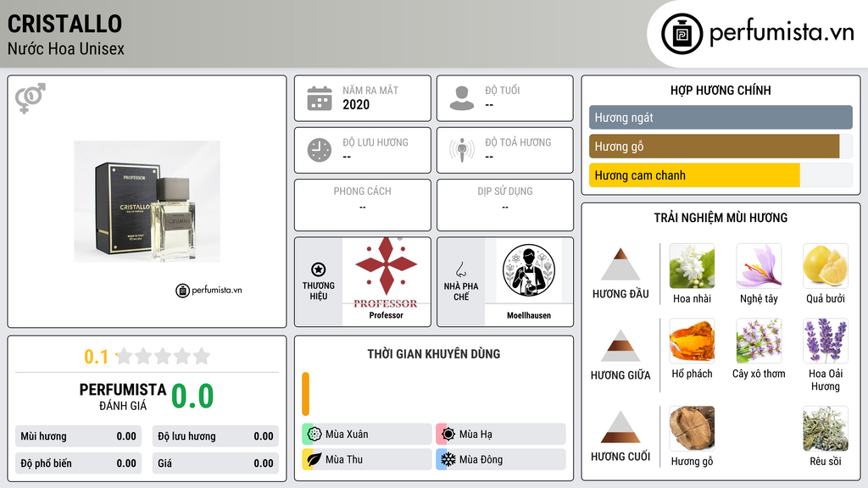Screen dimensions: 868x488
Task: Click the Mùa Hạ sun icon
Action: [x=448, y=435]
